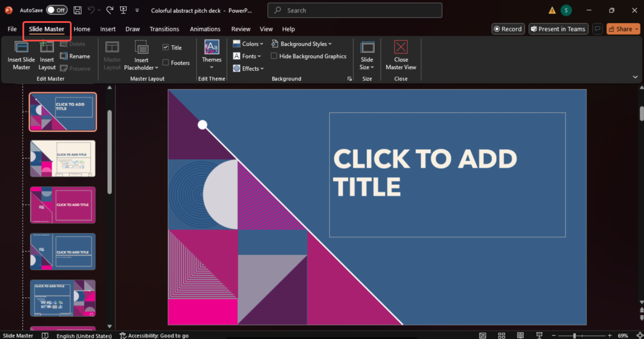Click the Share button
The height and width of the screenshot is (339, 644).
coord(623,29)
